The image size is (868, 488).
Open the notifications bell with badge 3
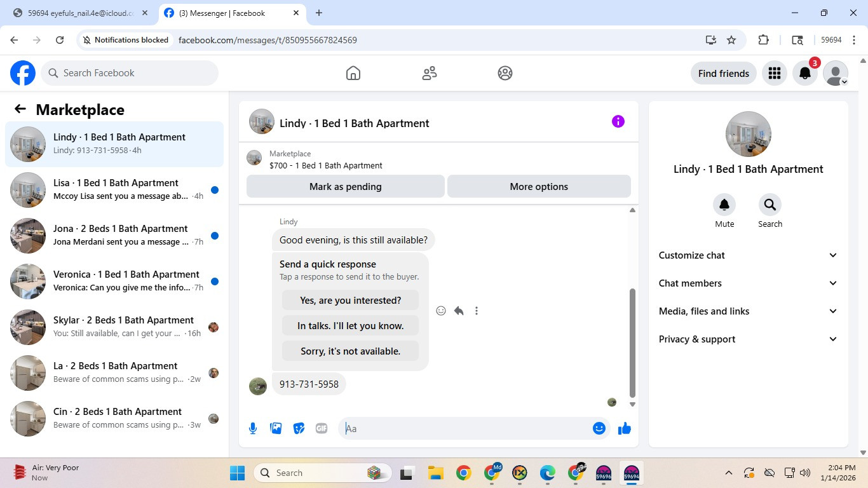[805, 73]
